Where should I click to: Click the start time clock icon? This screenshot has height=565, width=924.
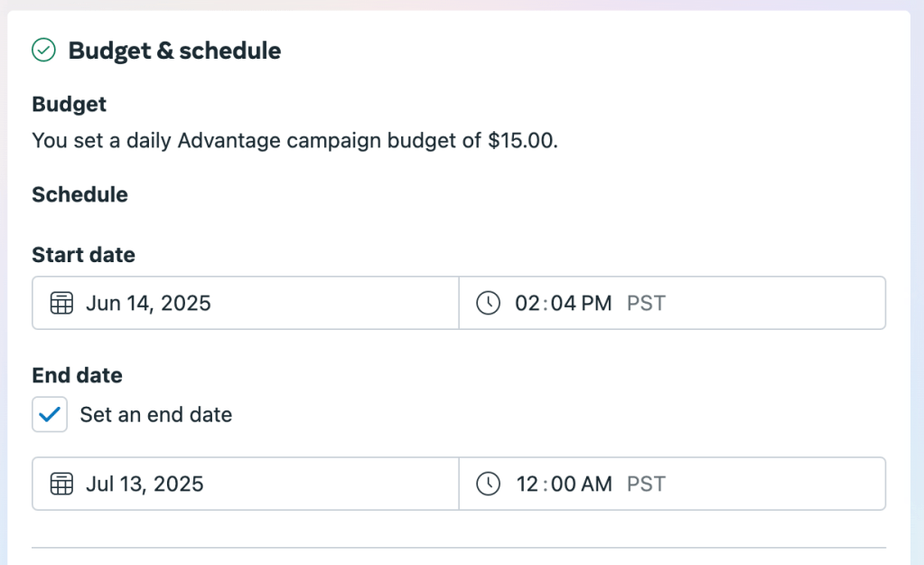click(x=488, y=303)
